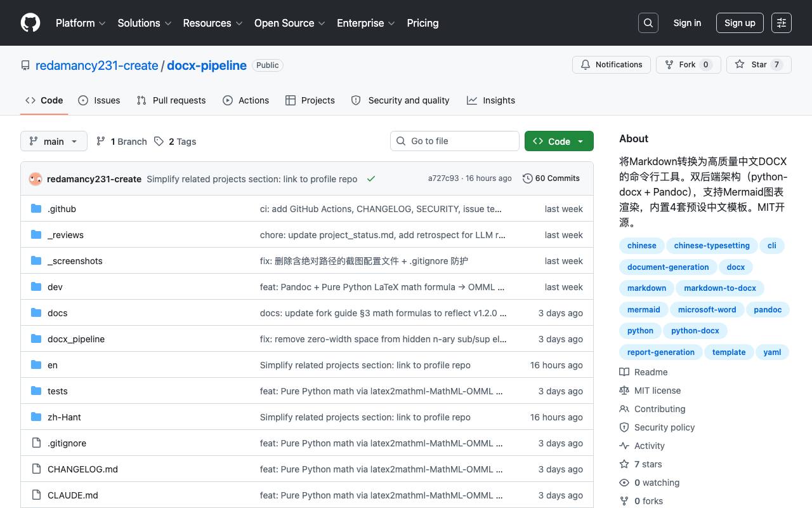Viewport: 812px width, 508px height.
Task: Open the 'Simplify related projects section' commit message
Action: [252, 179]
